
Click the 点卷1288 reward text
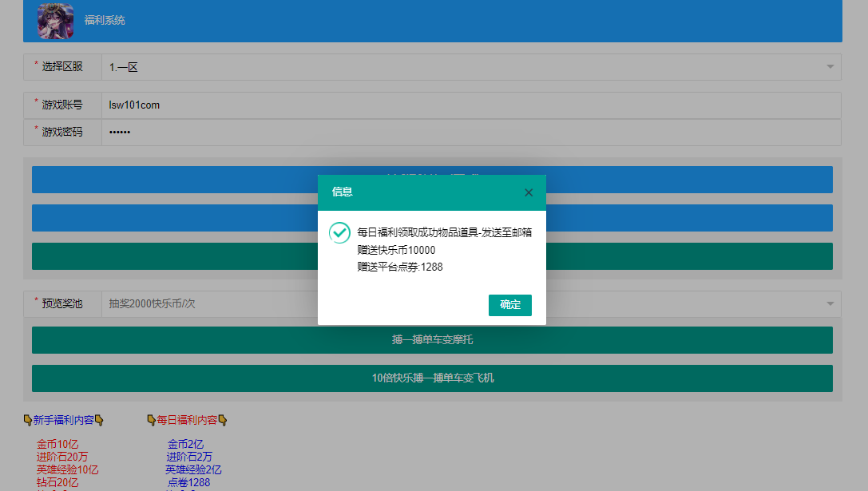click(x=188, y=482)
